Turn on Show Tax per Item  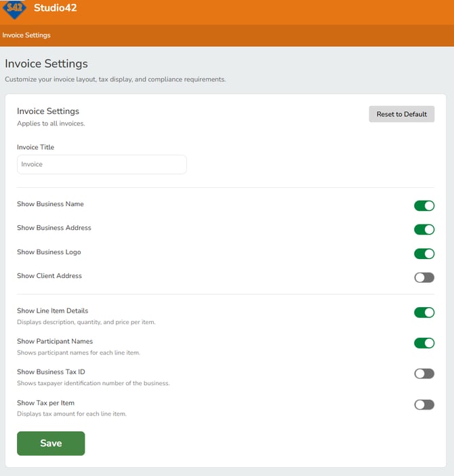point(424,405)
